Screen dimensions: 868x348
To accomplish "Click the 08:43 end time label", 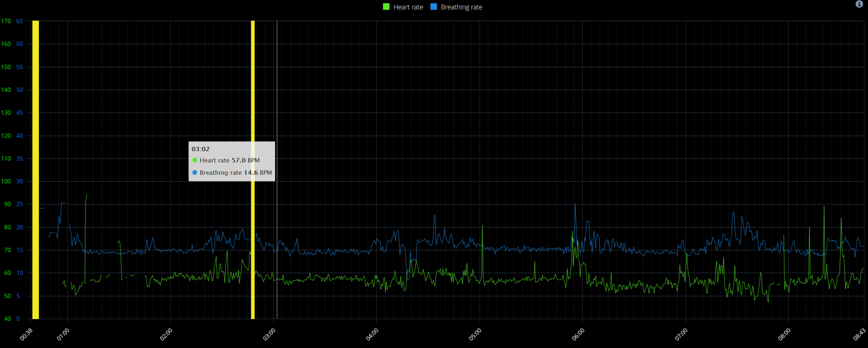I will pos(859,334).
